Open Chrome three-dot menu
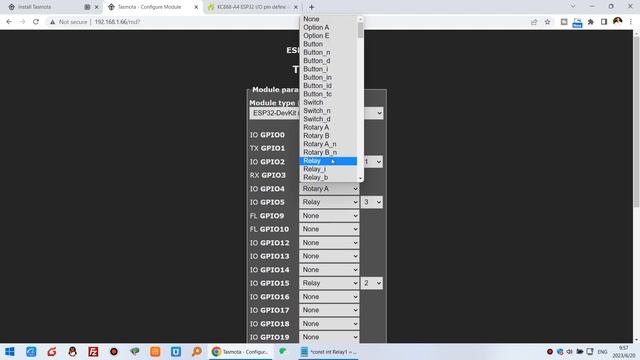640x360 pixels. click(631, 22)
